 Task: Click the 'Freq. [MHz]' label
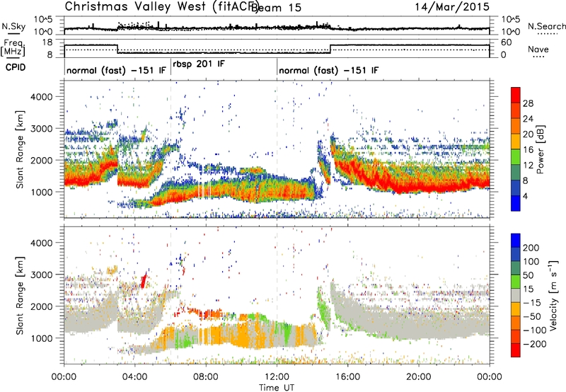tap(13, 47)
